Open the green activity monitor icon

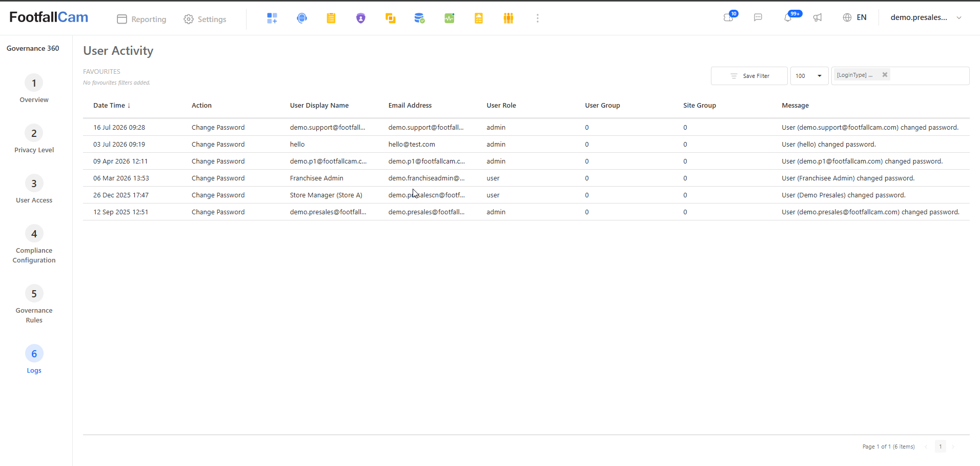(450, 18)
